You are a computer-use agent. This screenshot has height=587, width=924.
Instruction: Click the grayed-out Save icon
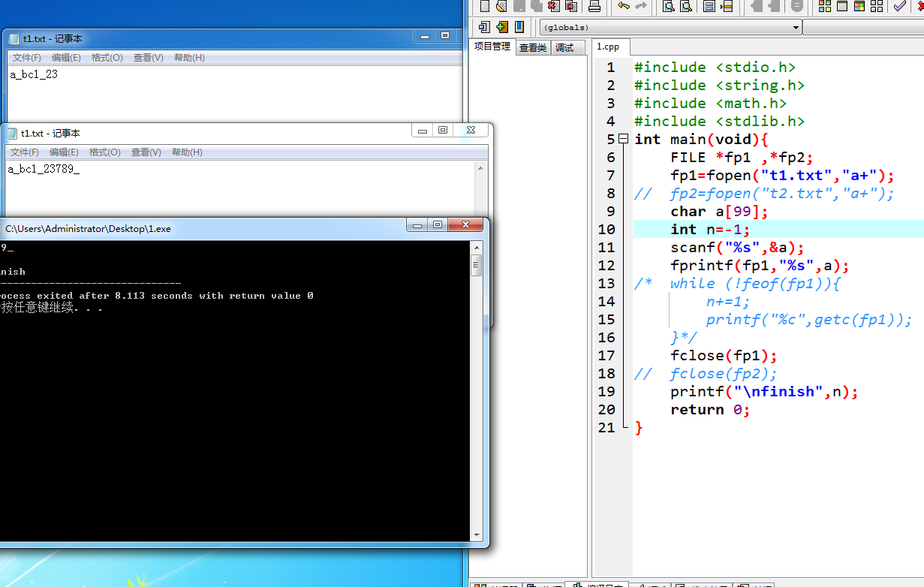tap(519, 6)
